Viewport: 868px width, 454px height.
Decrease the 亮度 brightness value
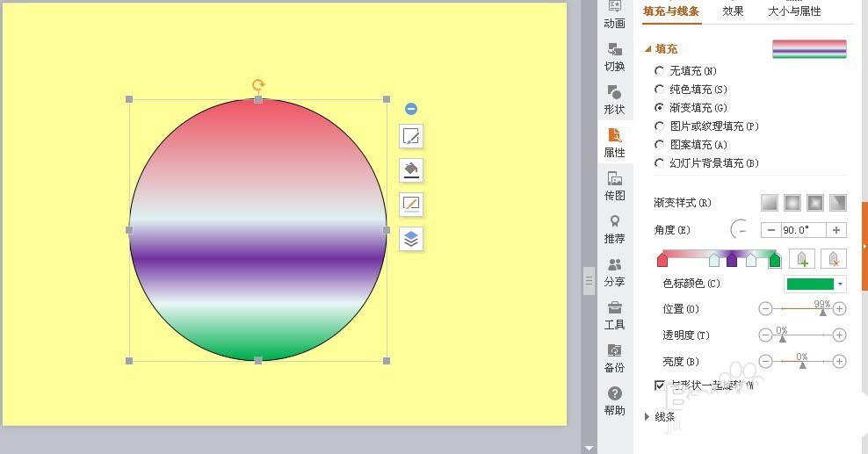point(765,361)
